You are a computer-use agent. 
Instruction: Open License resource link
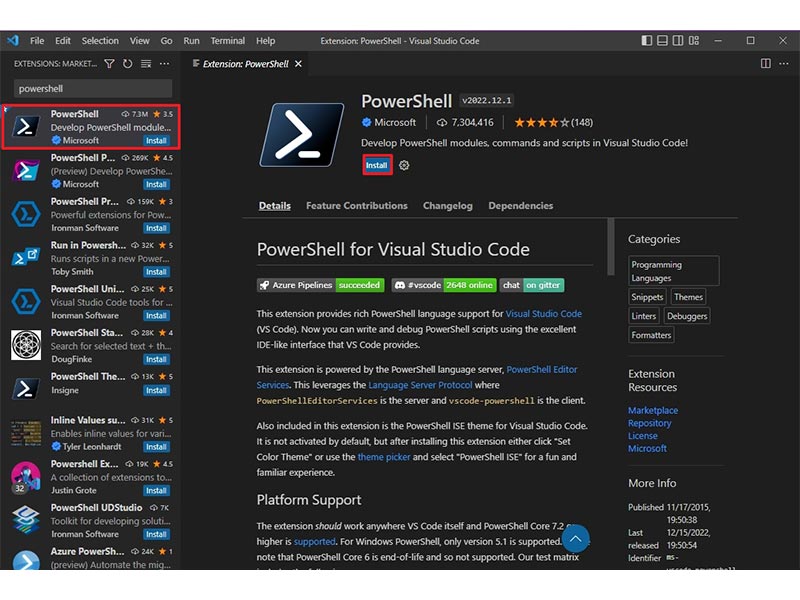[642, 436]
